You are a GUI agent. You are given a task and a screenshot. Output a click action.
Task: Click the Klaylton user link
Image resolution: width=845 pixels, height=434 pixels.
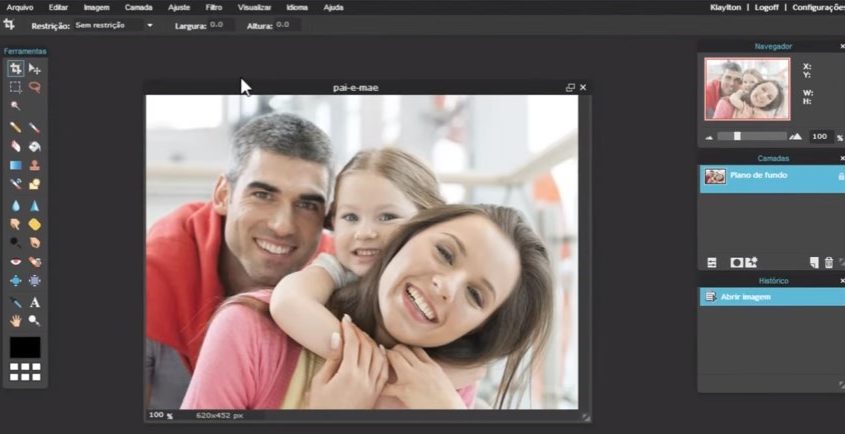(725, 7)
